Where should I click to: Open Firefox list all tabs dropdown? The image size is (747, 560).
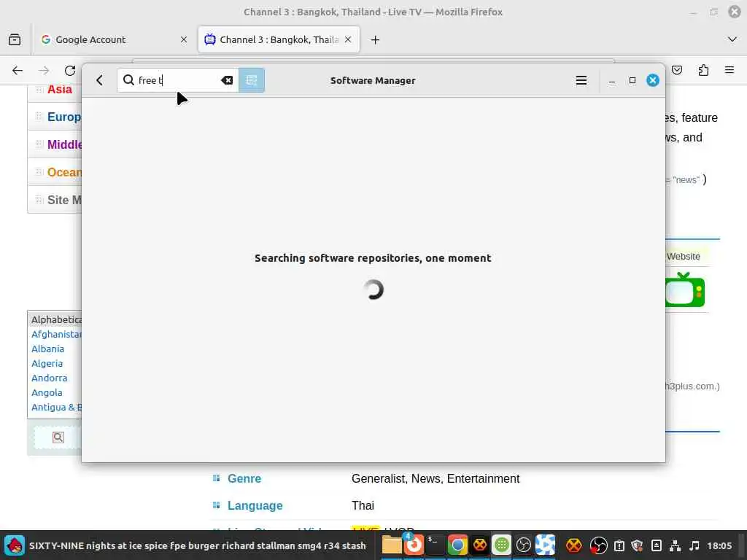pos(732,39)
